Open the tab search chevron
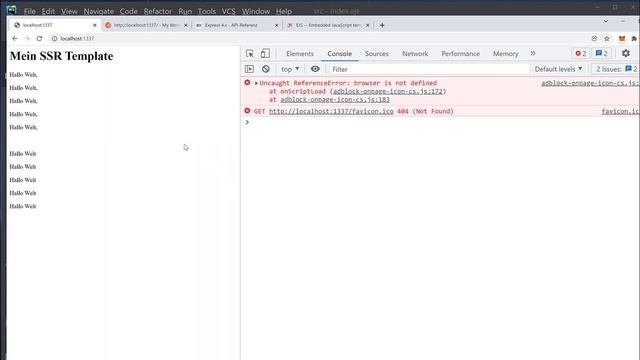Viewport: 640px width, 360px height. pos(606,21)
